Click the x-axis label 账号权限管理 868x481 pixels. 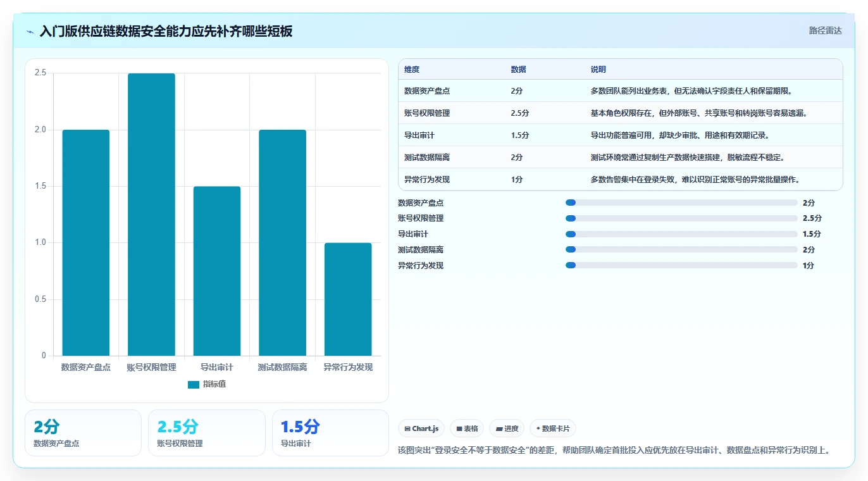tap(151, 367)
